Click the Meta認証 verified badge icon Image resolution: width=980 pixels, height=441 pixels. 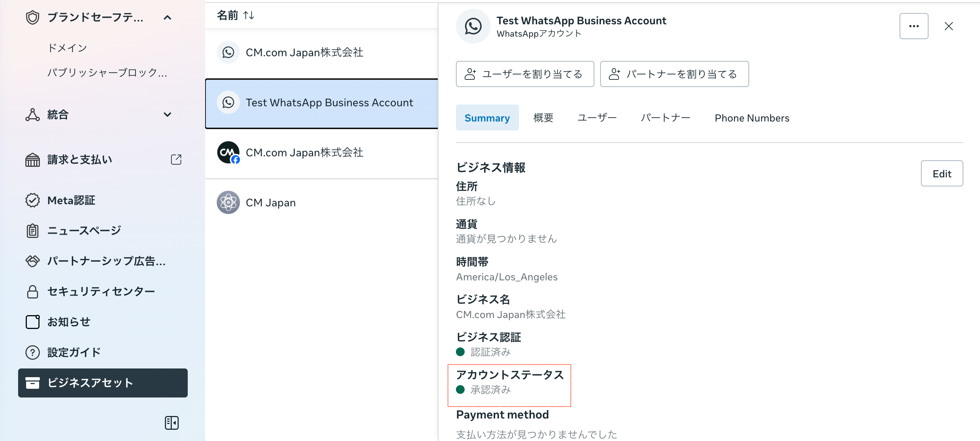[x=32, y=200]
